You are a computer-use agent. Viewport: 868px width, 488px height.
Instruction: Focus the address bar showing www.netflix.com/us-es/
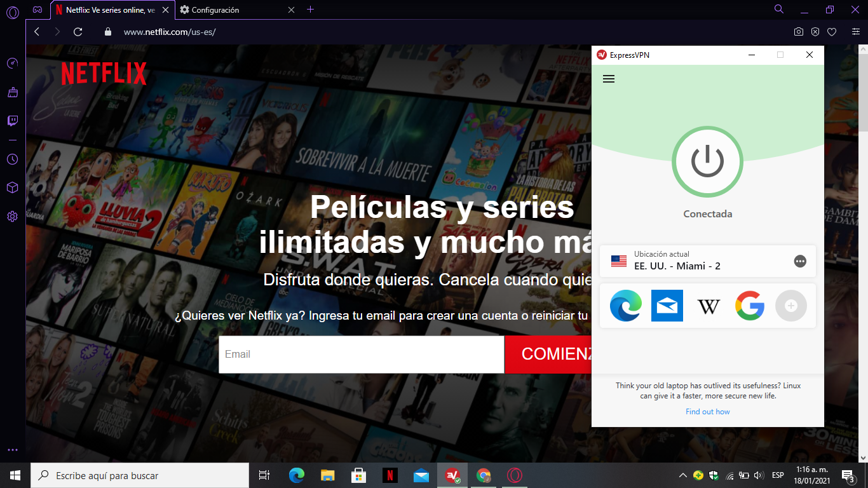170,32
